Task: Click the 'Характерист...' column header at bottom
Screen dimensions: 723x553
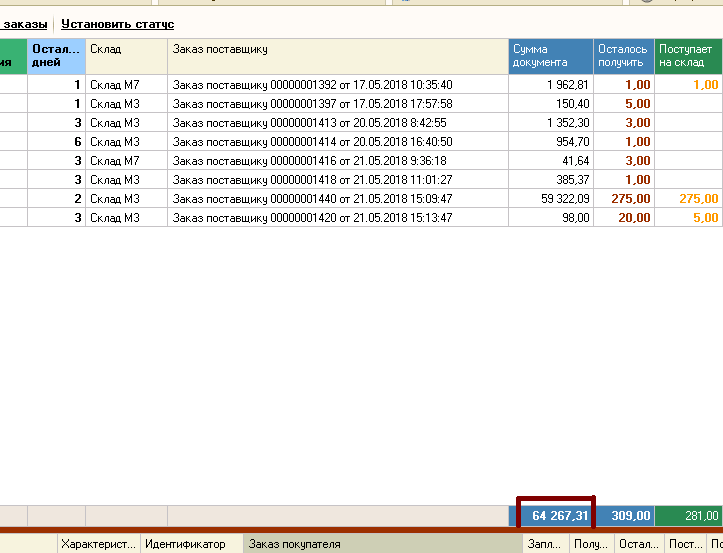Action: click(97, 544)
